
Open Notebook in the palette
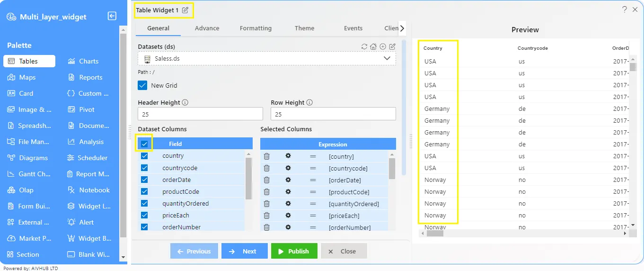(88, 190)
